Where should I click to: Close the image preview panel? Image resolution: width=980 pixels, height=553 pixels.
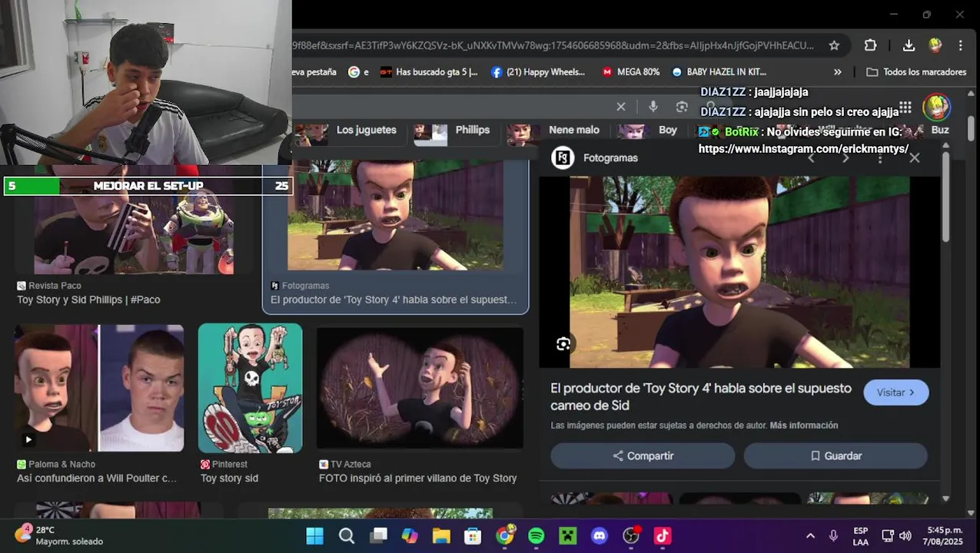pyautogui.click(x=914, y=157)
